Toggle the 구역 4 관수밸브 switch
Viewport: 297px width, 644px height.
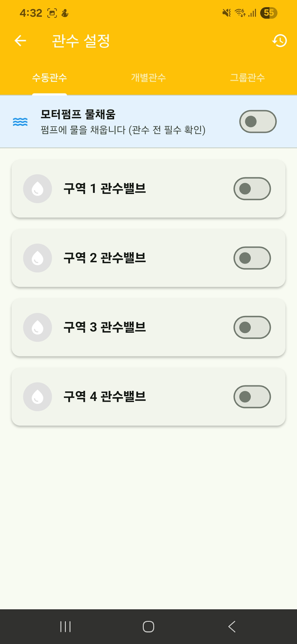click(x=252, y=397)
